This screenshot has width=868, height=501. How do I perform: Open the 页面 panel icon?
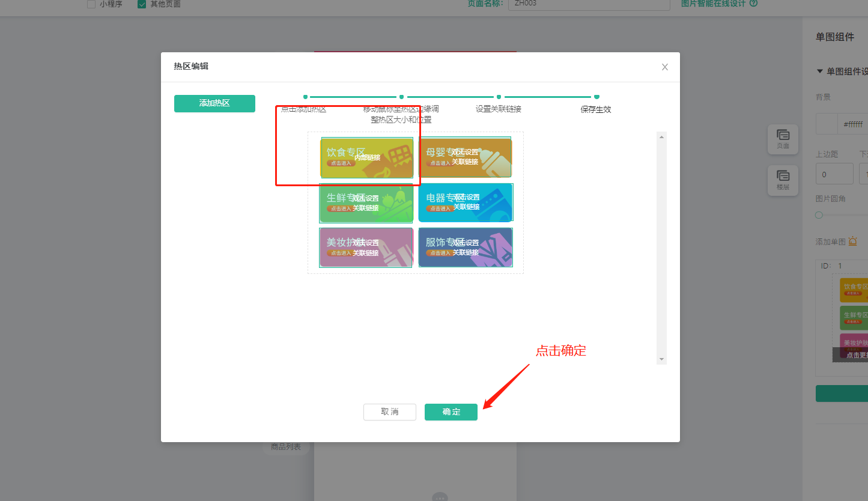tap(783, 139)
